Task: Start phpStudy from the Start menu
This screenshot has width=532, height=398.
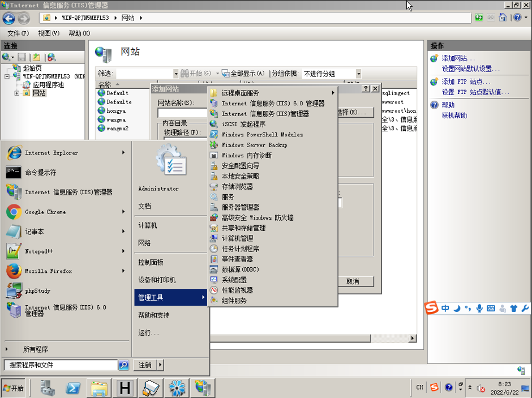Action: point(66,290)
